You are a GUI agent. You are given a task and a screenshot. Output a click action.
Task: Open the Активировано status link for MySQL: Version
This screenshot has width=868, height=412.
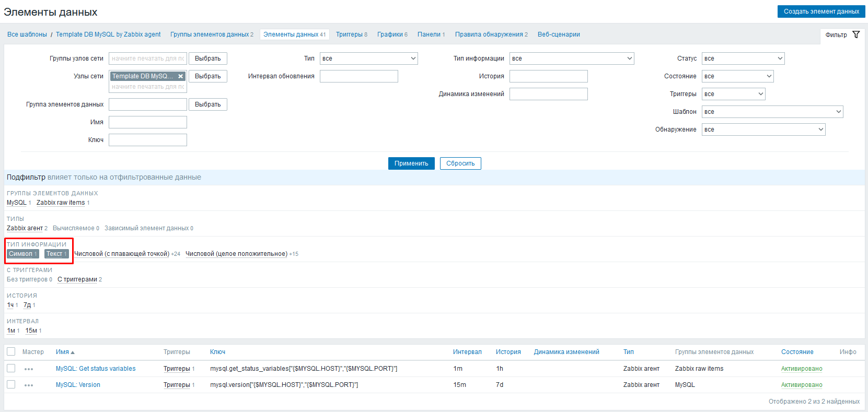pos(801,385)
